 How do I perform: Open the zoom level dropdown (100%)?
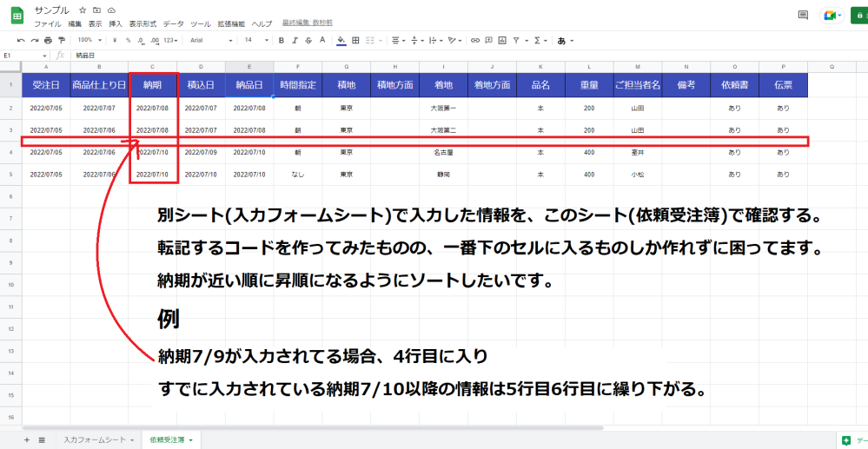point(89,41)
